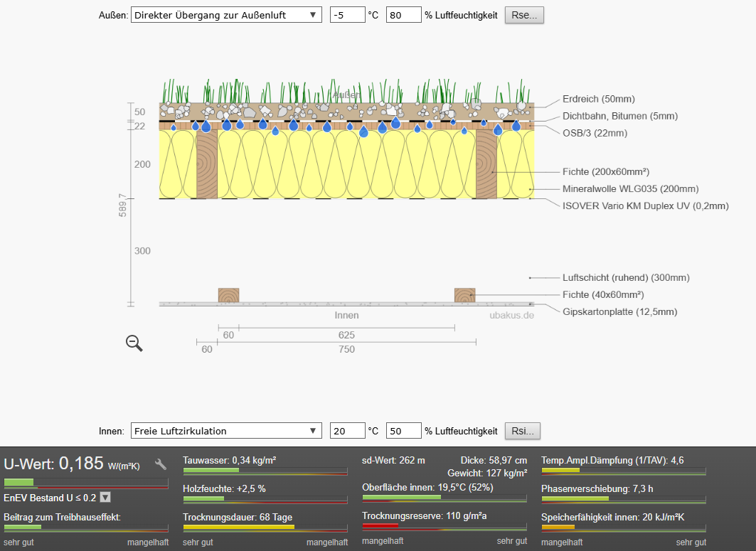This screenshot has width=756, height=551.
Task: Click the Trocknungsreserve rating bar
Action: click(x=444, y=527)
